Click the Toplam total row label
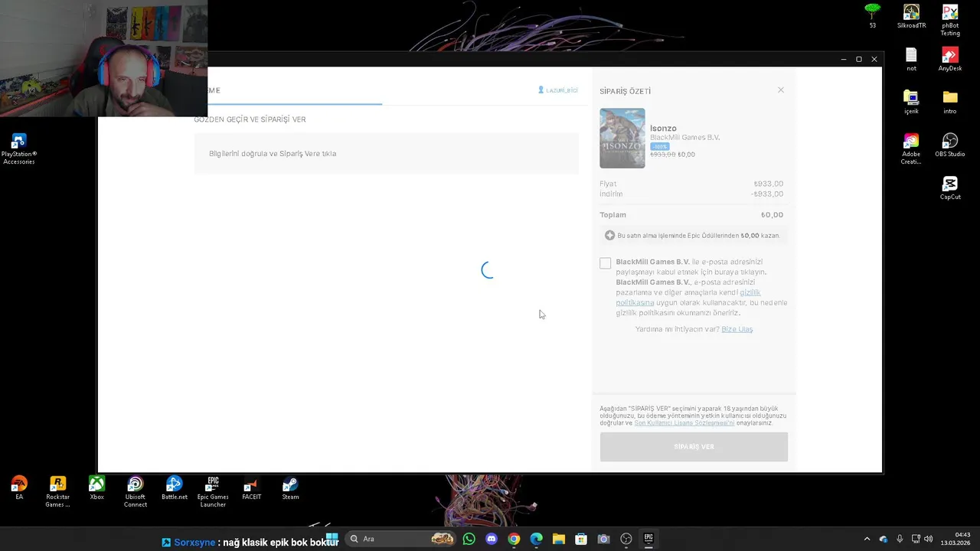The image size is (980, 551). point(613,215)
